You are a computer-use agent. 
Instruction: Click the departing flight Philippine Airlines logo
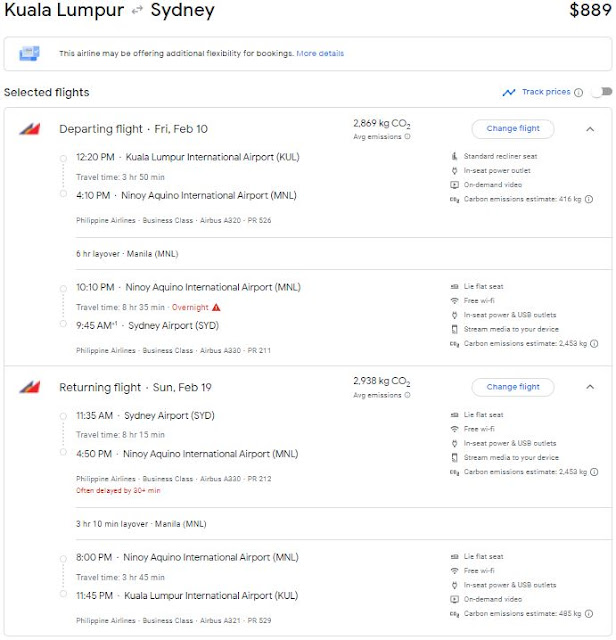(29, 129)
